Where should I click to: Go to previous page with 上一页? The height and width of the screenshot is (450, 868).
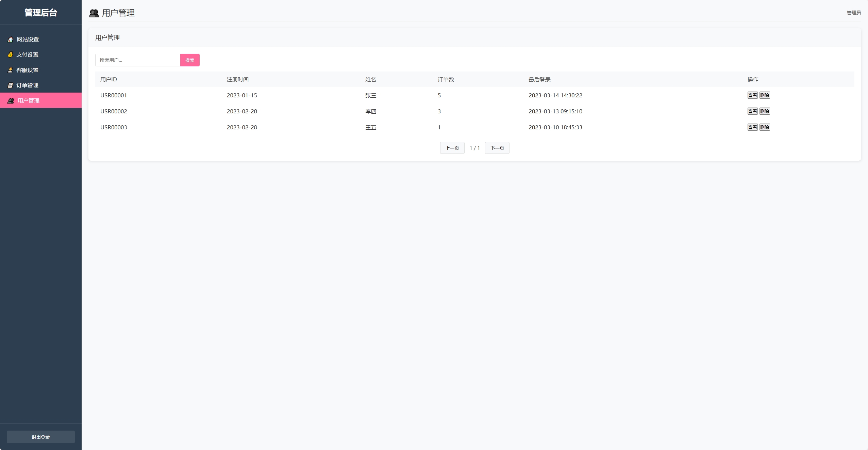pos(452,148)
